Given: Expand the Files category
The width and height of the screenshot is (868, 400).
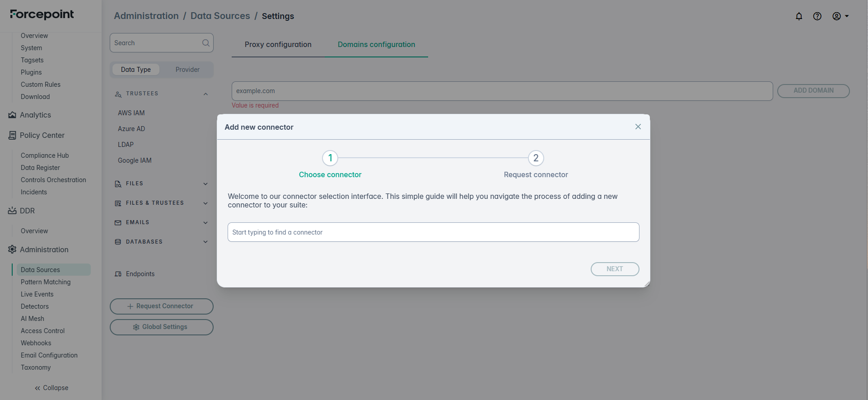Looking at the screenshot, I should pyautogui.click(x=205, y=184).
